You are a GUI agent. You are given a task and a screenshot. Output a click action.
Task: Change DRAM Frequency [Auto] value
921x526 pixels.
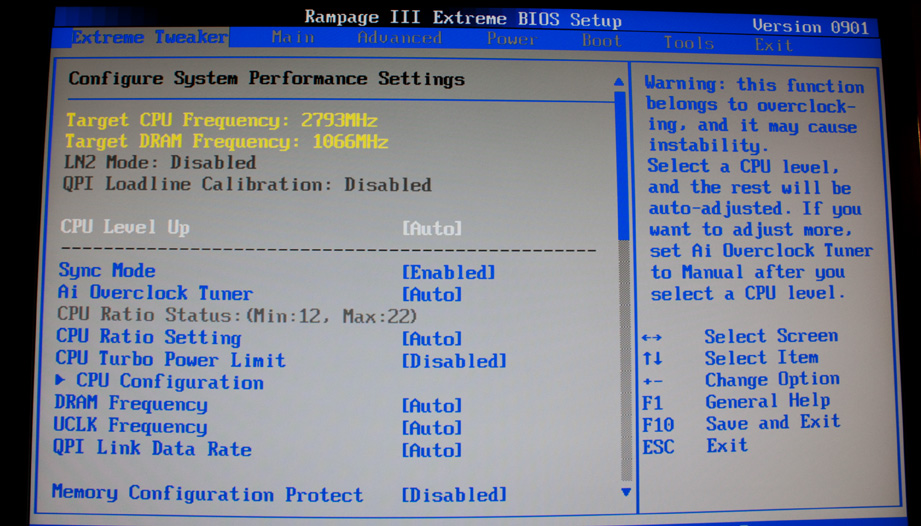coord(432,406)
